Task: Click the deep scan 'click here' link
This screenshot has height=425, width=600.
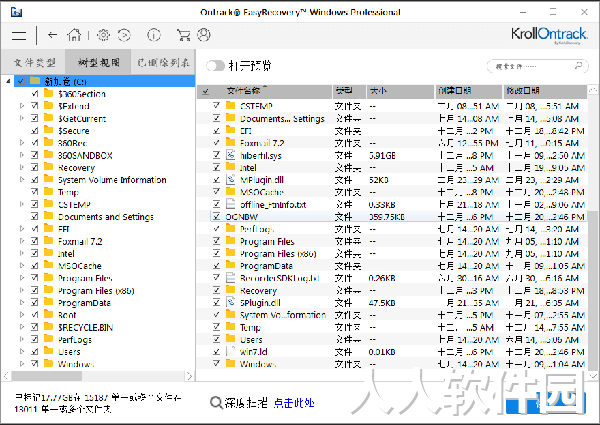Action: (294, 403)
